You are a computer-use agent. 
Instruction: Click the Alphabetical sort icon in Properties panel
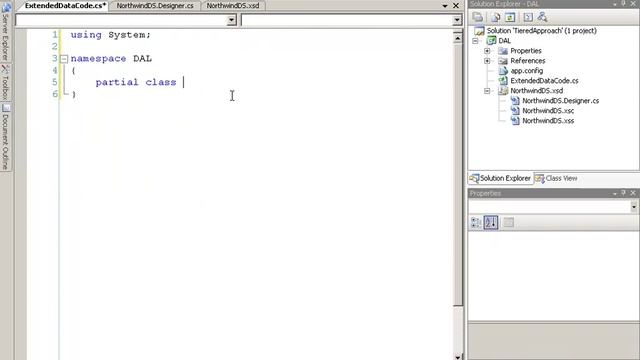(491, 222)
